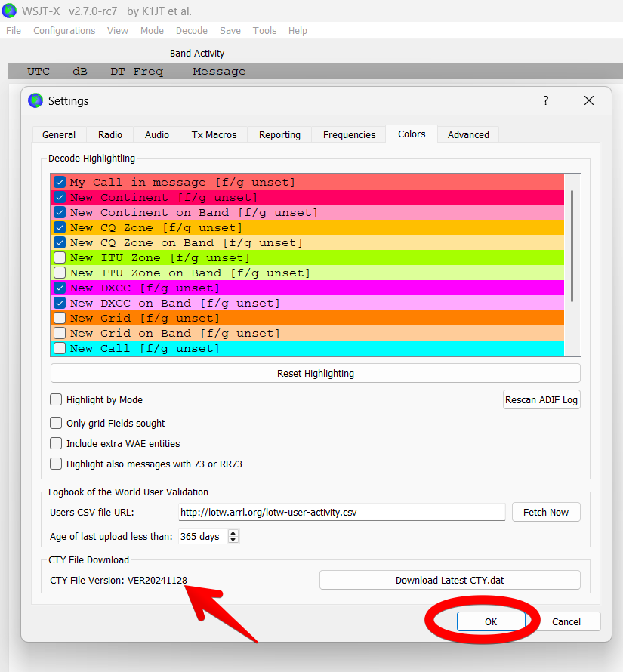Toggle New Continent on Band checkbox

click(60, 212)
